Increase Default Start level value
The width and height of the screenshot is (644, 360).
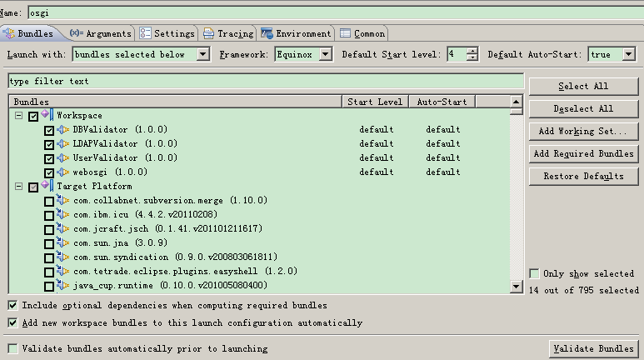pyautogui.click(x=472, y=51)
